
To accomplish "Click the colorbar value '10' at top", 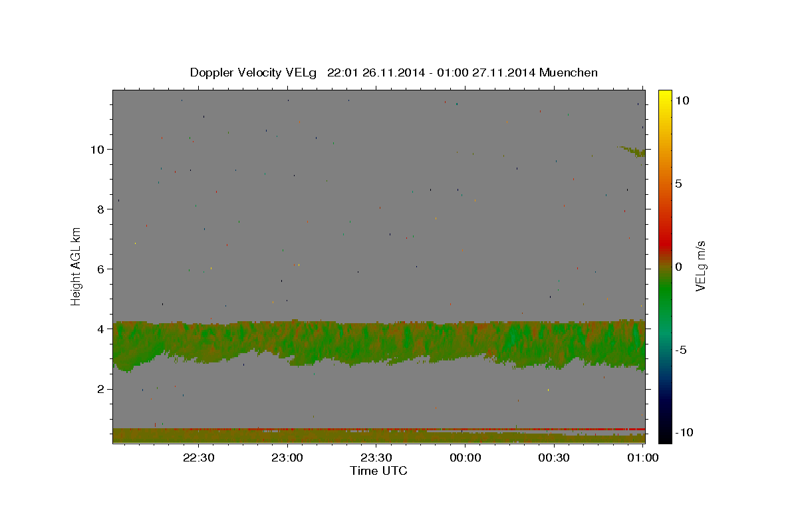I will click(x=682, y=100).
